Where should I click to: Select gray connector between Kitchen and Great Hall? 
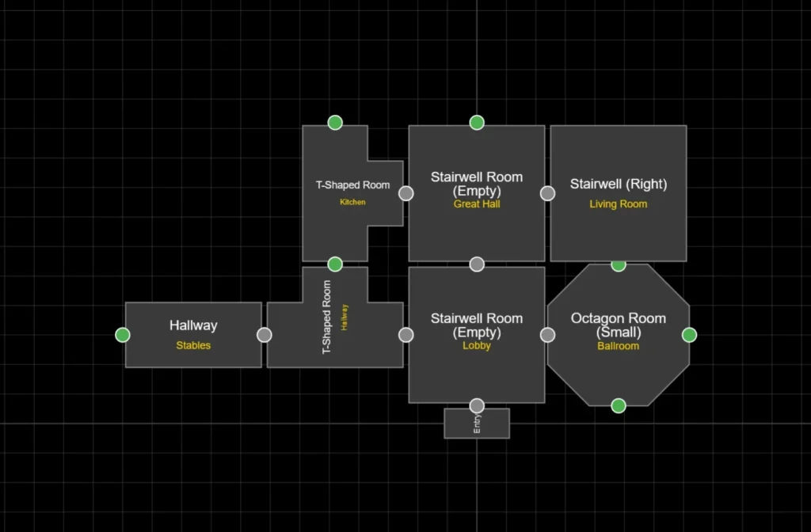click(x=405, y=193)
